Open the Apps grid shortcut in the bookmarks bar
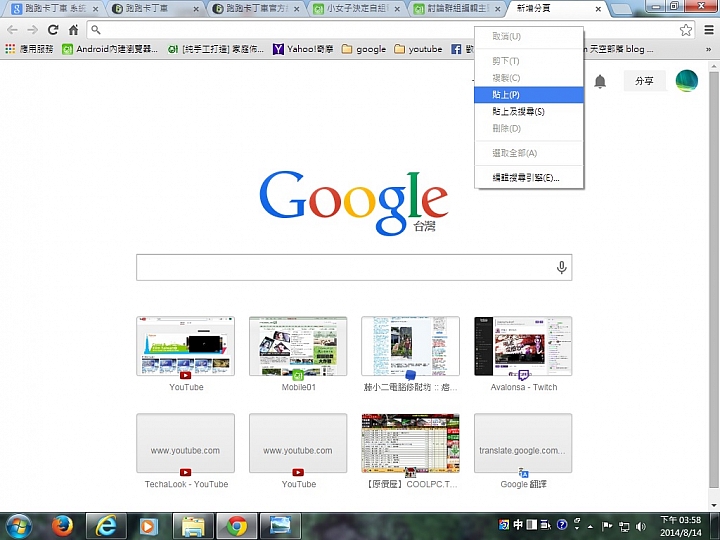 pyautogui.click(x=29, y=49)
